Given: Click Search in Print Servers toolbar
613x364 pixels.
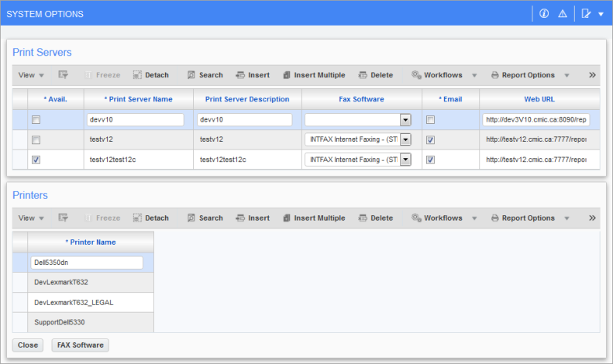Looking at the screenshot, I should pos(205,75).
